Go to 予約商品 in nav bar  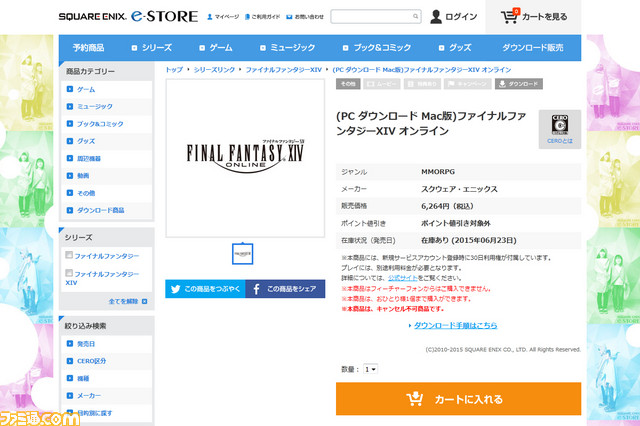click(89, 48)
